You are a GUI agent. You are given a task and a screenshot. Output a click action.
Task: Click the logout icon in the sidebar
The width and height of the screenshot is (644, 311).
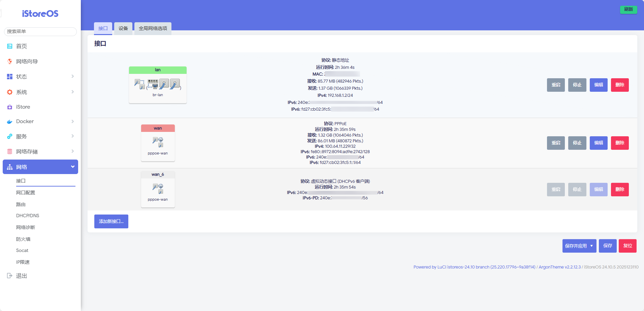[10, 276]
